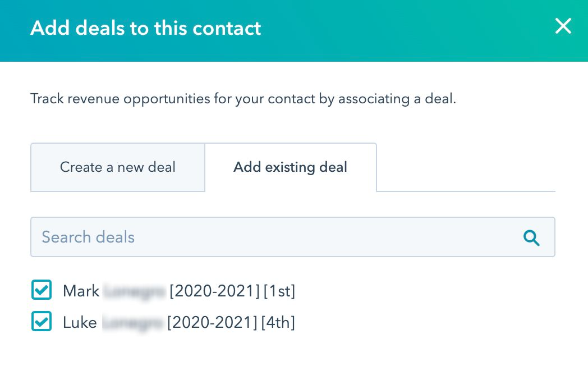Click the [4th] tag on Luke's deal
The width and height of the screenshot is (588, 375).
click(x=278, y=323)
